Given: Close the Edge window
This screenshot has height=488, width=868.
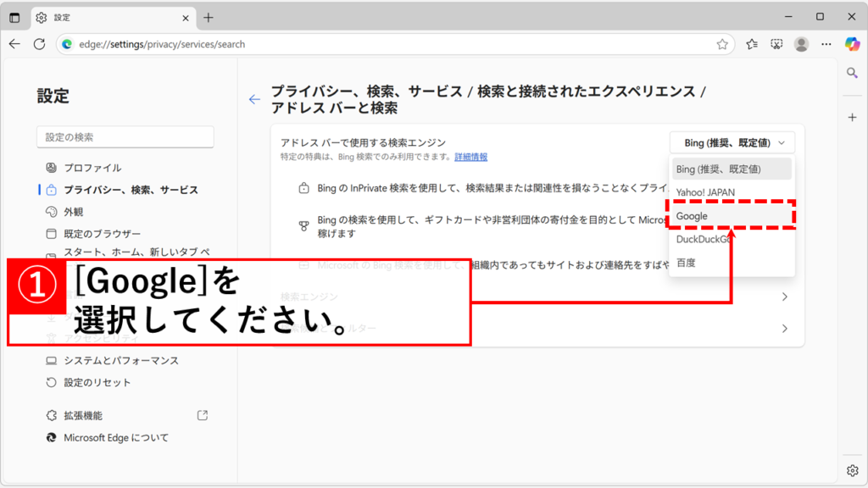Looking at the screenshot, I should [851, 17].
